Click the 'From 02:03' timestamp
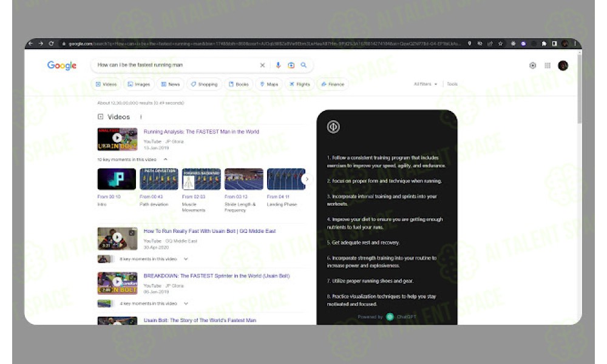Viewport: 607px width, 364px height. [x=194, y=197]
